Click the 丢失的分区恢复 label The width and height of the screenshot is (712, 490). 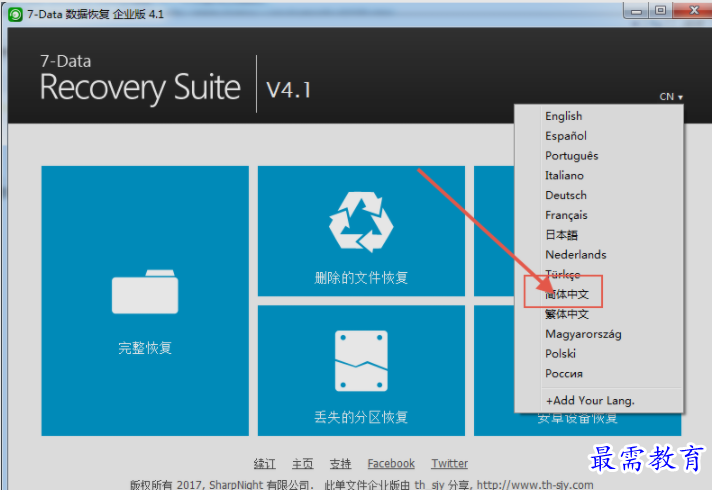pyautogui.click(x=361, y=417)
